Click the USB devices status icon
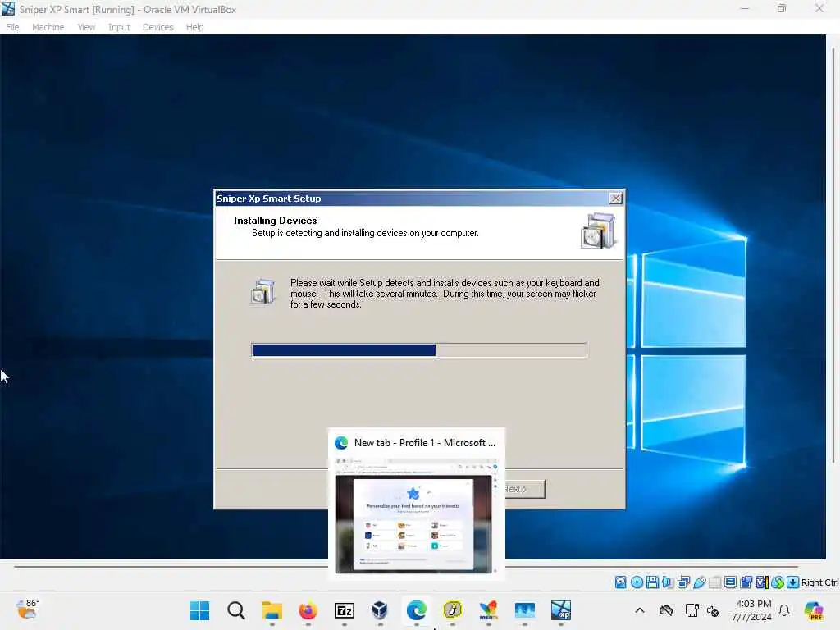The height and width of the screenshot is (630, 840). click(x=699, y=582)
